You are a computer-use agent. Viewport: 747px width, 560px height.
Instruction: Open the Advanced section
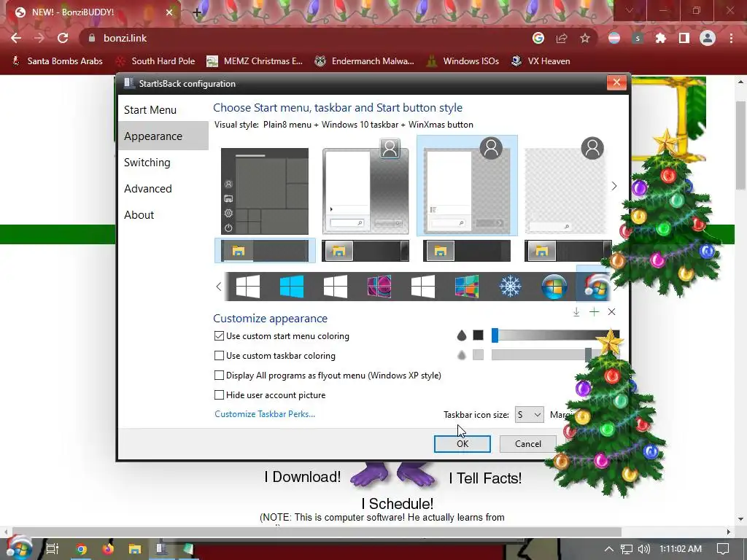click(x=163, y=189)
